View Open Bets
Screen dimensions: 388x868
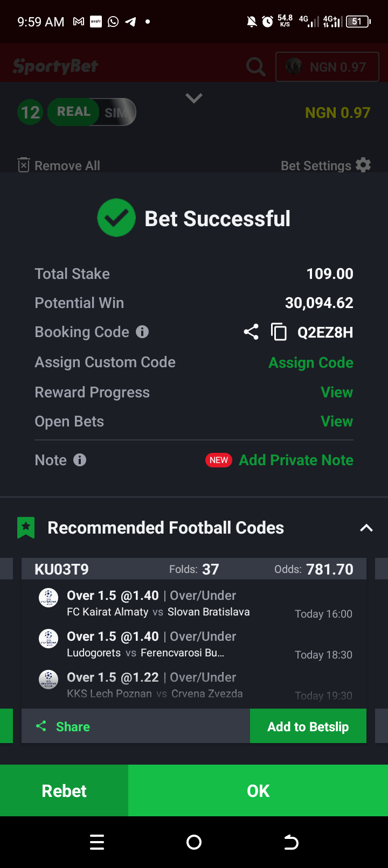(x=337, y=421)
